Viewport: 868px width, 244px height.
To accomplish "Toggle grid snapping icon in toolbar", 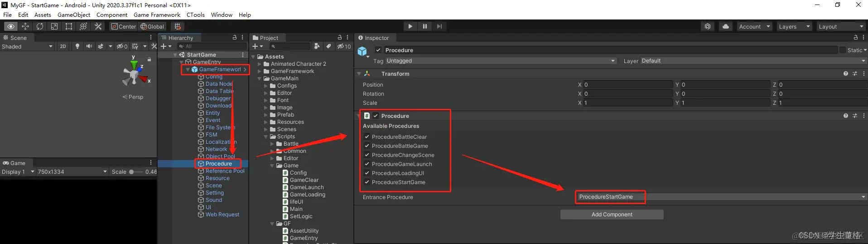I will coord(178,26).
